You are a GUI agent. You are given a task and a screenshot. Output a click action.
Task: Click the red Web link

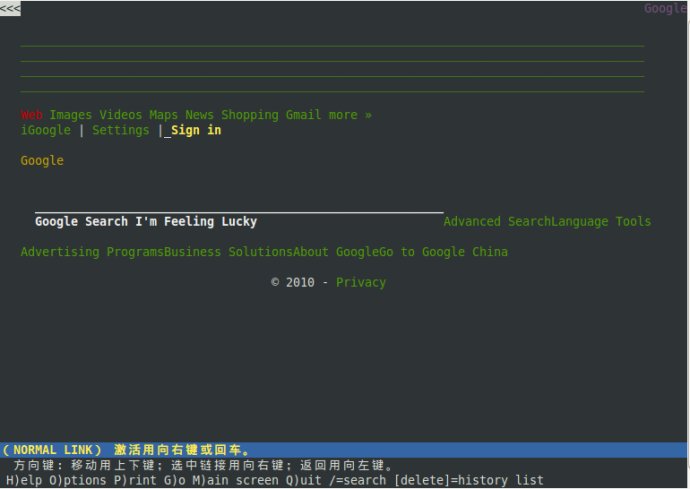pyautogui.click(x=32, y=115)
